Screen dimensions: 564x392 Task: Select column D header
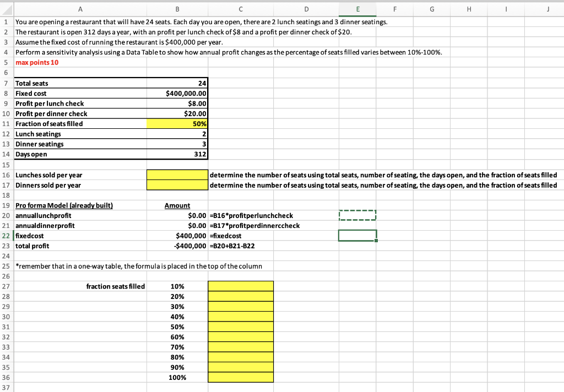click(x=306, y=9)
